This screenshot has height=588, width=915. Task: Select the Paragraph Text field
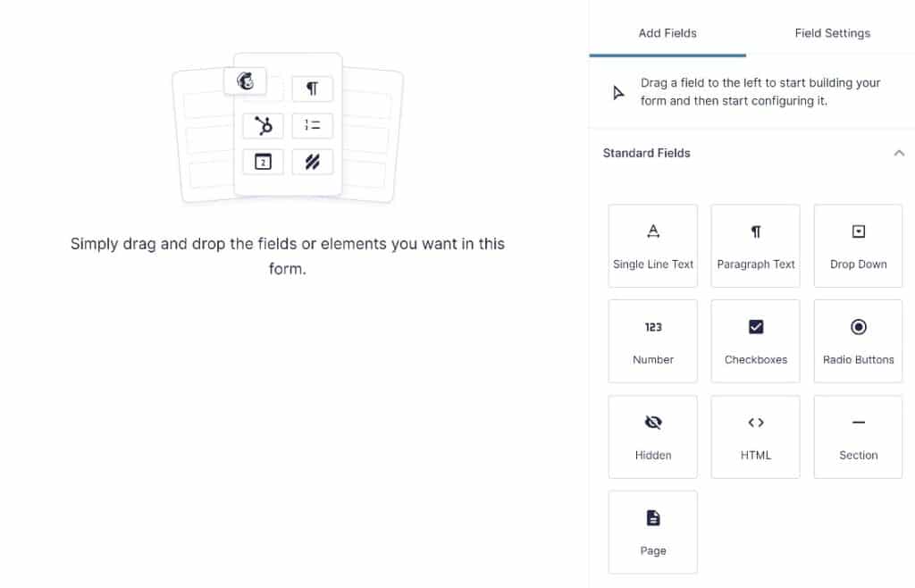click(x=755, y=246)
